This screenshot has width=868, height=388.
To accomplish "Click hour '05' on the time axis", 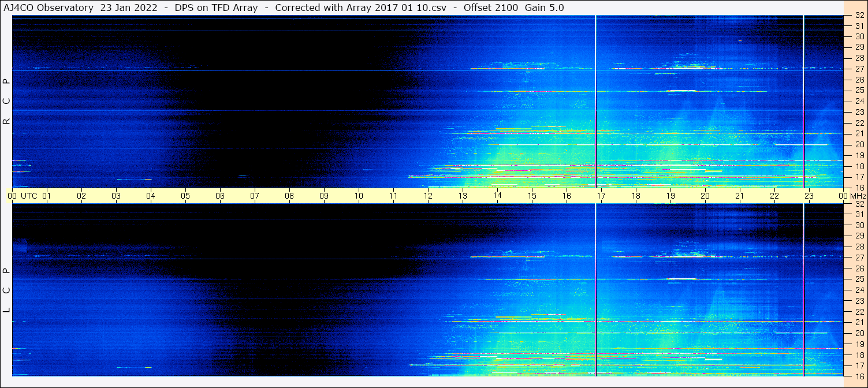I will pyautogui.click(x=185, y=196).
